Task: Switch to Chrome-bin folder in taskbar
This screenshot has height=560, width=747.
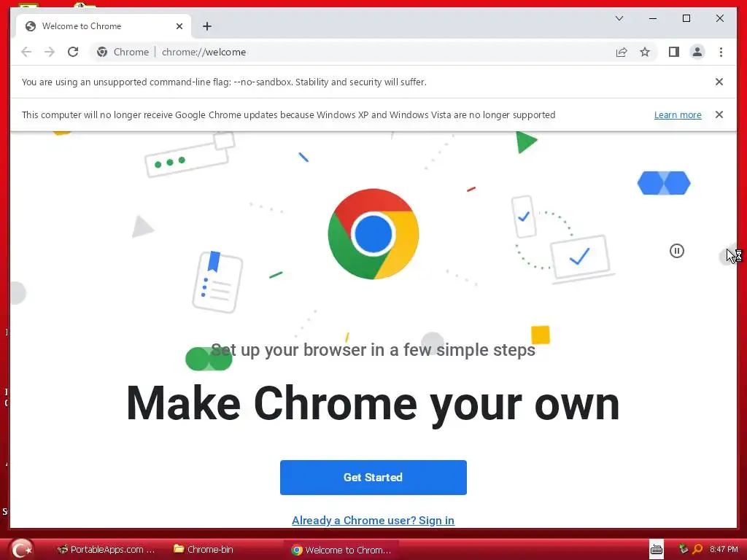Action: (204, 550)
